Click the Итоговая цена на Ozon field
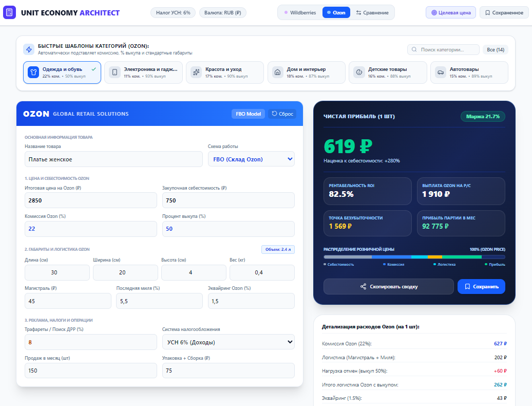 tap(90, 200)
